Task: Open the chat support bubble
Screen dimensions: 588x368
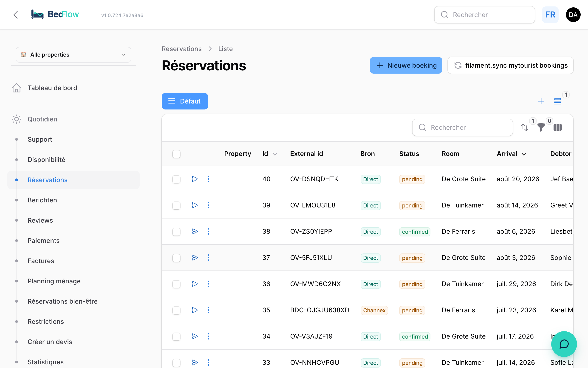Action: pyautogui.click(x=564, y=344)
